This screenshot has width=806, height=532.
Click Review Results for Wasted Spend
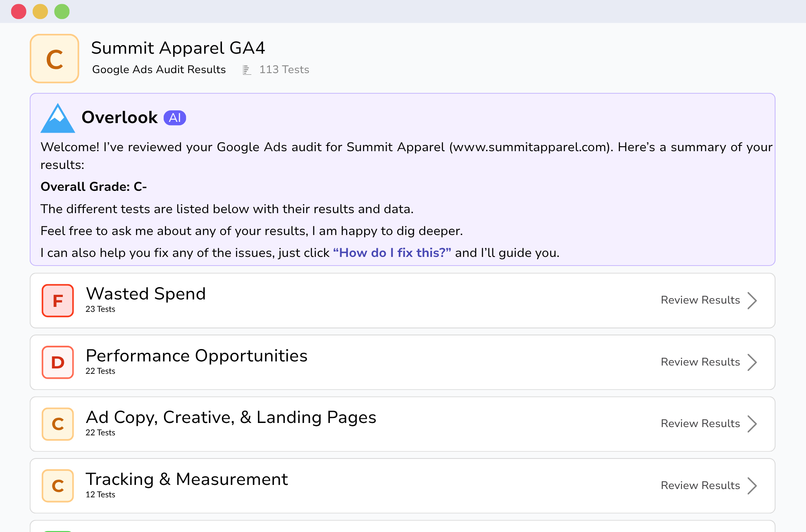700,300
